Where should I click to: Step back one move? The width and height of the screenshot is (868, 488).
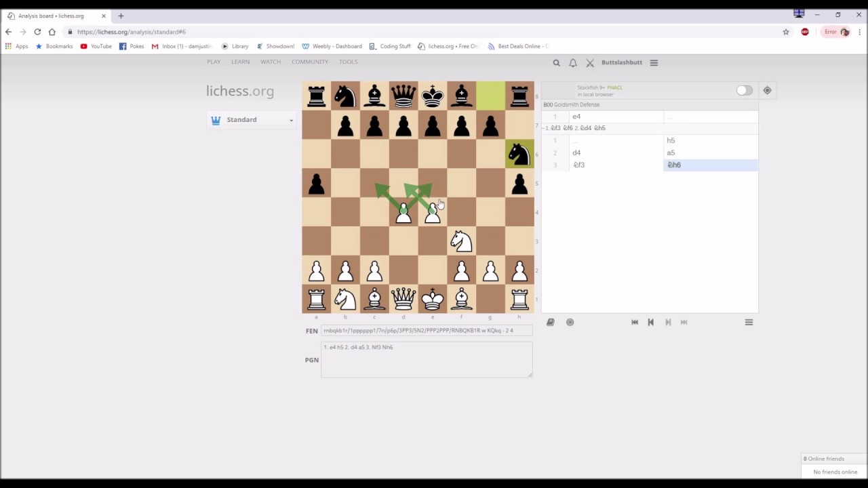coord(651,323)
